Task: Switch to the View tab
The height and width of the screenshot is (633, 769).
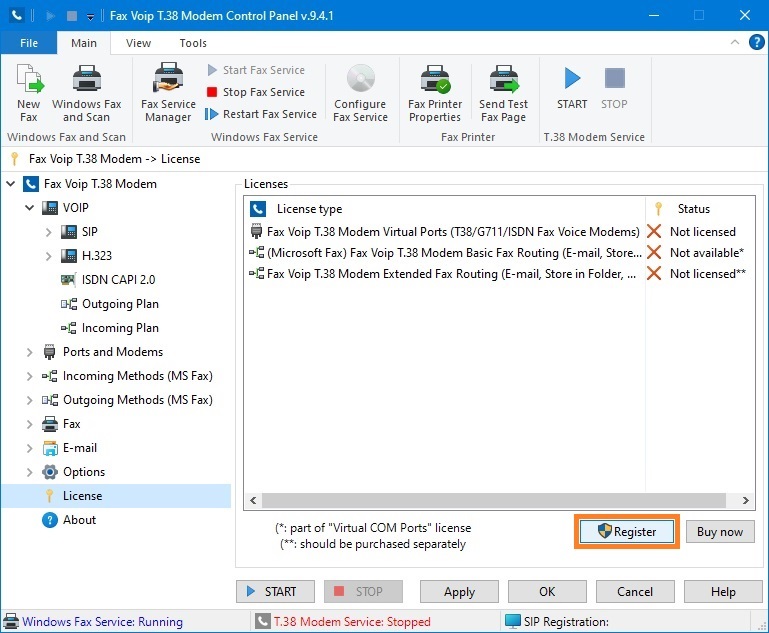Action: click(138, 43)
